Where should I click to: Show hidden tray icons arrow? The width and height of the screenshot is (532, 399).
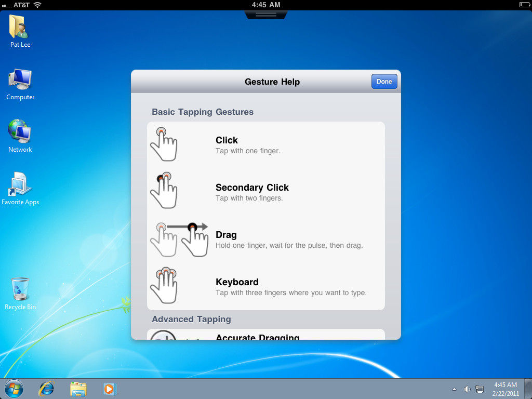pos(454,389)
